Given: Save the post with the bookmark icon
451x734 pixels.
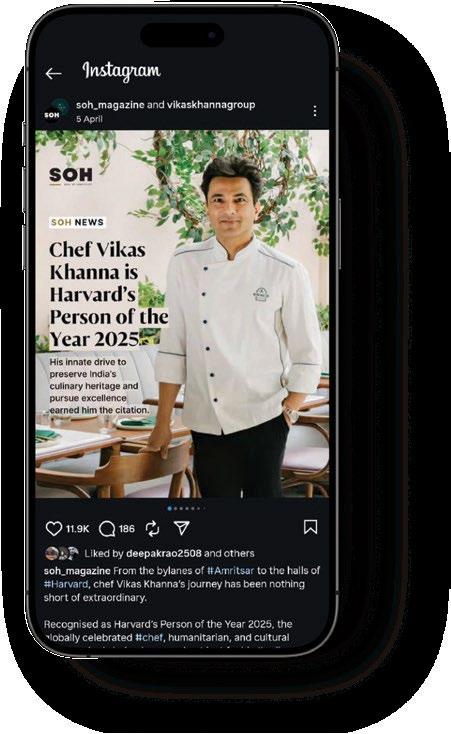Looking at the screenshot, I should 311,527.
